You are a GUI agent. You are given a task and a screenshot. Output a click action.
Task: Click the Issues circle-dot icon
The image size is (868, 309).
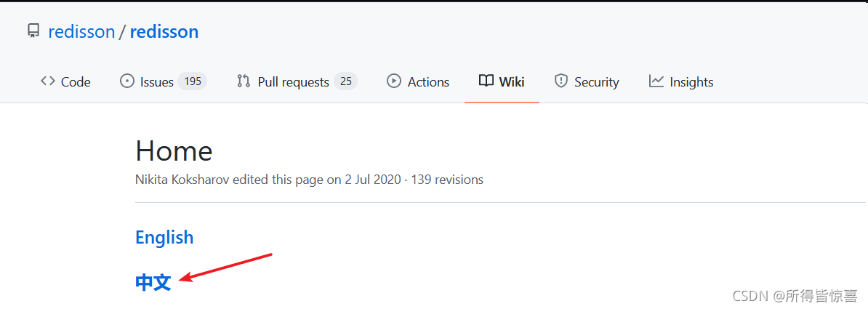point(127,81)
